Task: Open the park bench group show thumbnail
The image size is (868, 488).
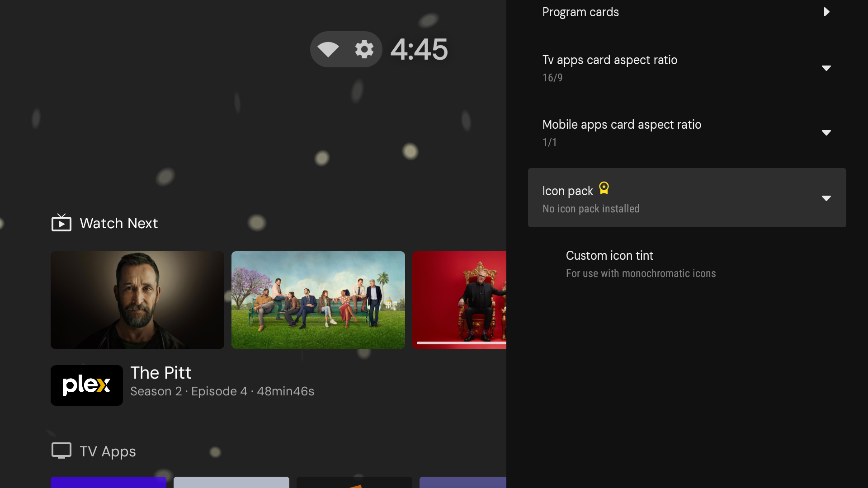Action: click(318, 300)
